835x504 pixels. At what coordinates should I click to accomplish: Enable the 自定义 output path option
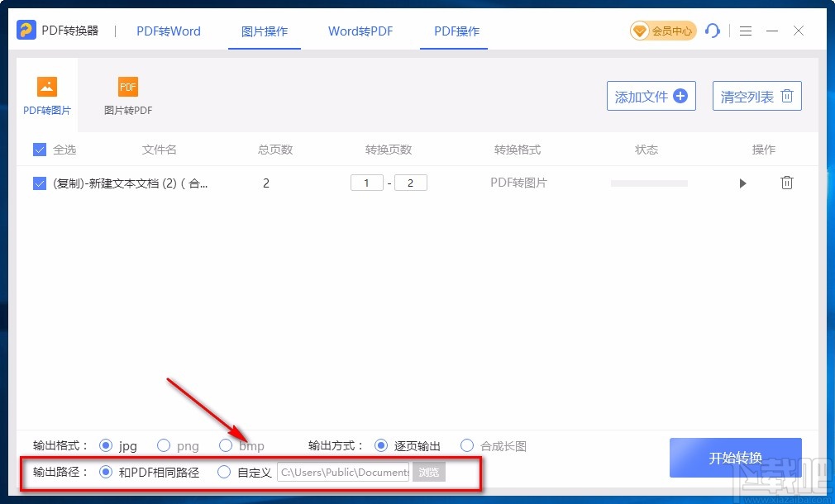point(224,472)
